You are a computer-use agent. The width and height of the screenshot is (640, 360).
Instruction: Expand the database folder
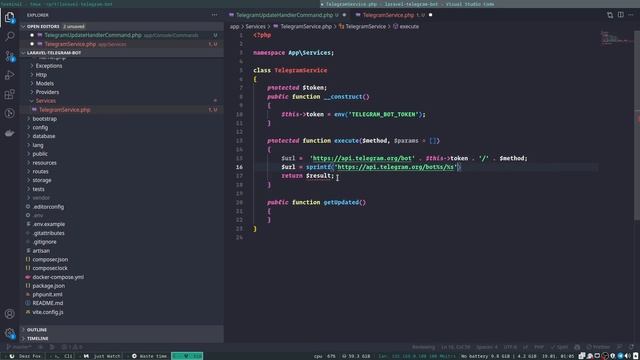(x=44, y=136)
